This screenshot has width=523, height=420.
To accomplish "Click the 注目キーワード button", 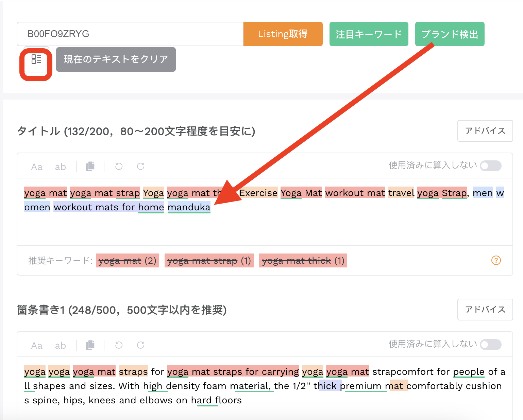I will tap(369, 34).
